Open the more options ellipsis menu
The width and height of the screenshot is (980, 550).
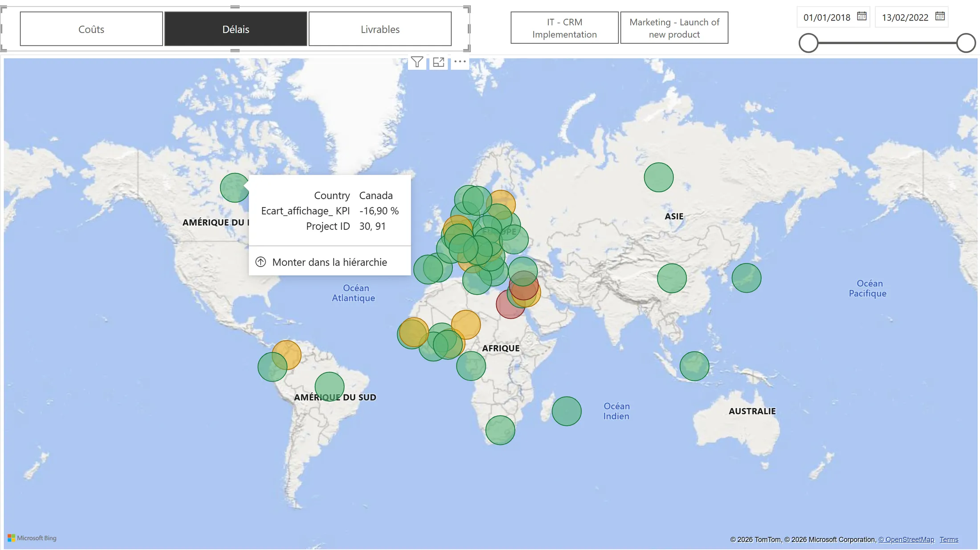pyautogui.click(x=460, y=62)
